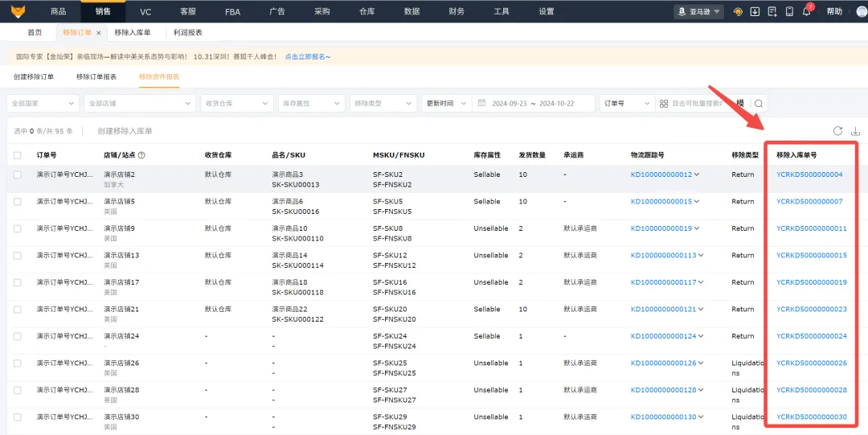Image resolution: width=868 pixels, height=435 pixels.
Task: Open the download center icon in header
Action: coord(755,11)
